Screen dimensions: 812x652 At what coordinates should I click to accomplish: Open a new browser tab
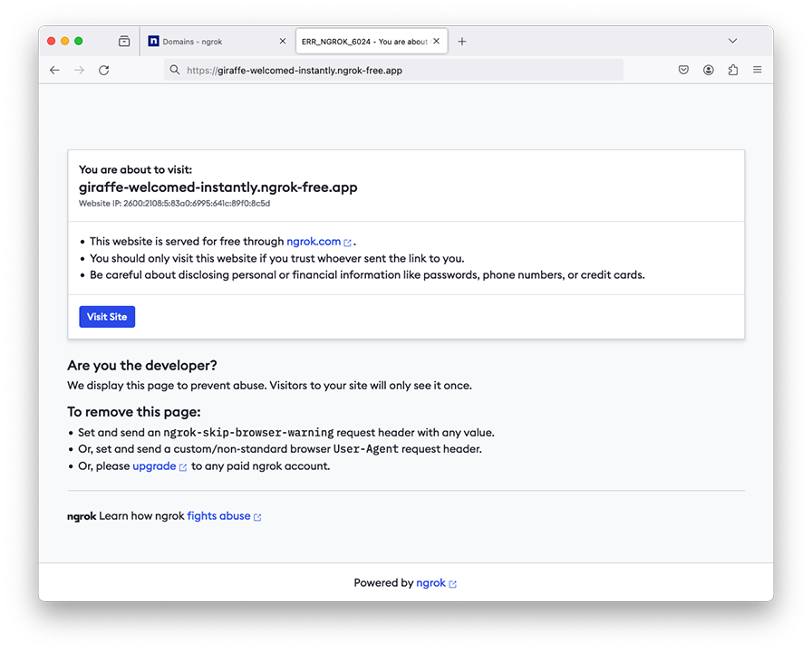462,42
